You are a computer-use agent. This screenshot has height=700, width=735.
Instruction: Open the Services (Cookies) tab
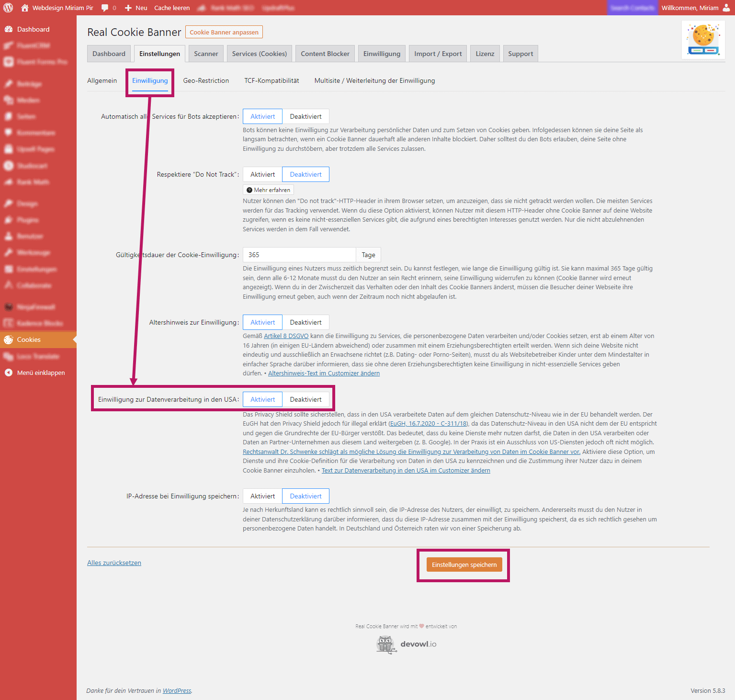click(259, 54)
